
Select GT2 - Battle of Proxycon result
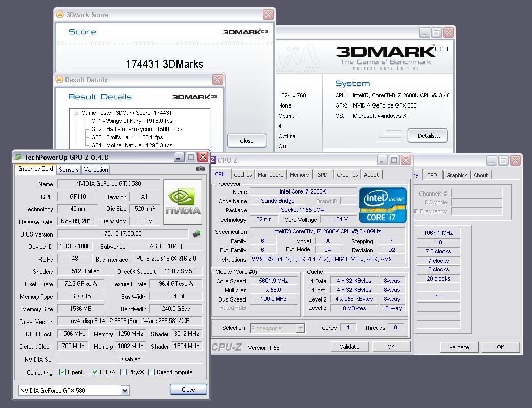point(137,129)
